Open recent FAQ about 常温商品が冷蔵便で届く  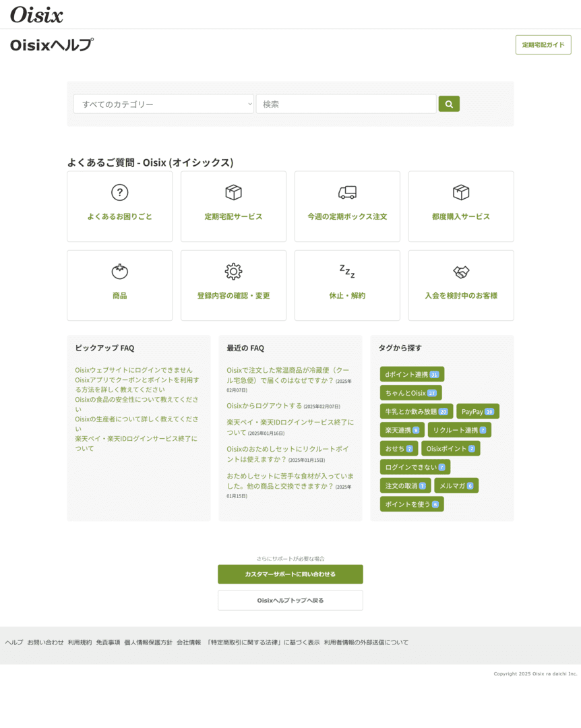(x=288, y=375)
